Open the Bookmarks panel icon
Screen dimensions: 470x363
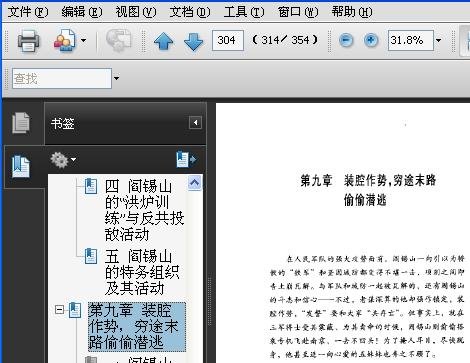pyautogui.click(x=21, y=166)
